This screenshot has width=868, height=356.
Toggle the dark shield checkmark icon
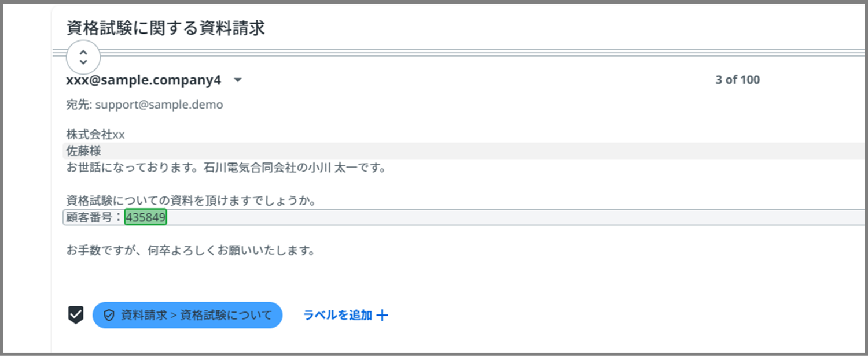click(76, 315)
